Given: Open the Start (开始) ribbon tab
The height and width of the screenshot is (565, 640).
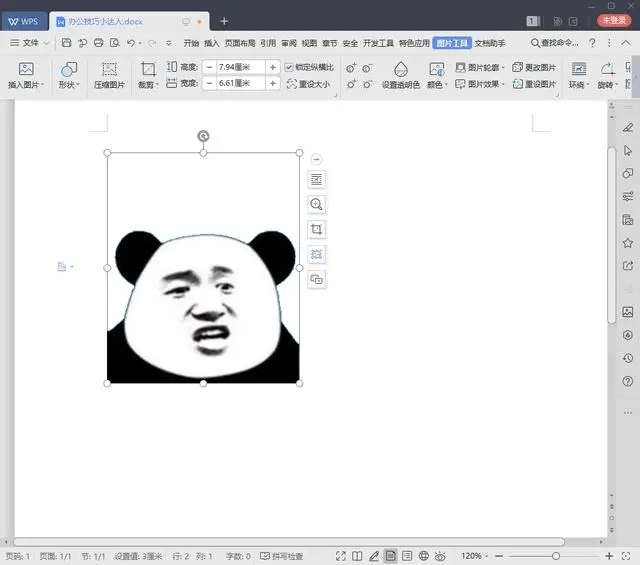Looking at the screenshot, I should tap(191, 43).
